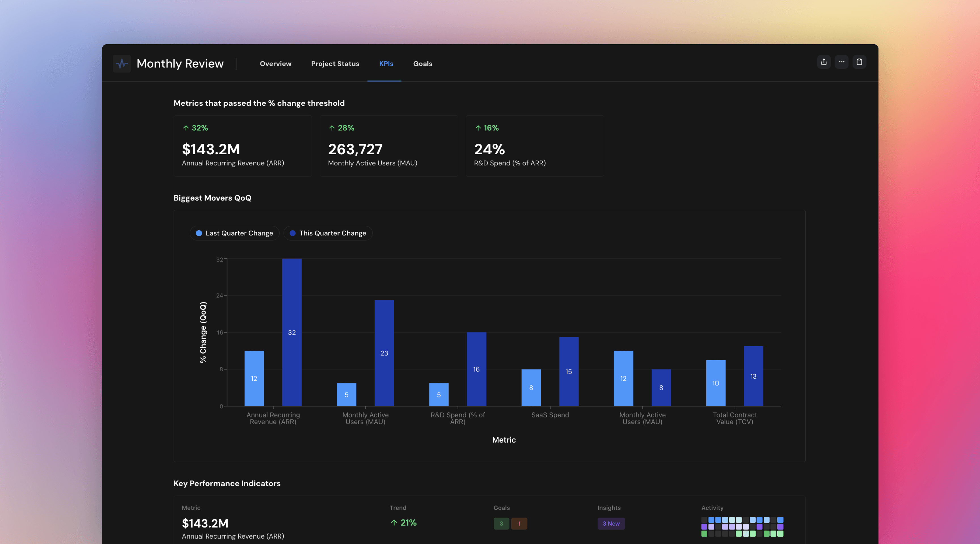Go to the Goals tab
Screen dimensions: 980x544
point(422,64)
